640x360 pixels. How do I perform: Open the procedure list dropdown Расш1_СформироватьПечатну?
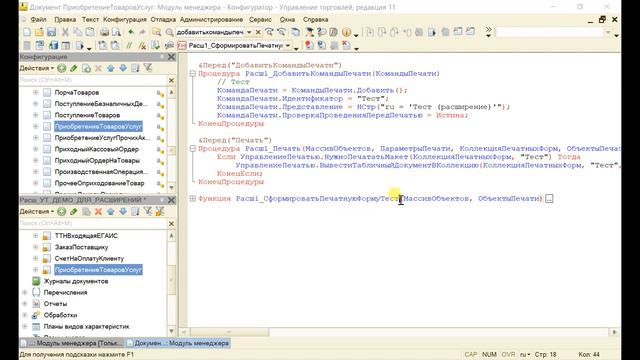click(288, 46)
